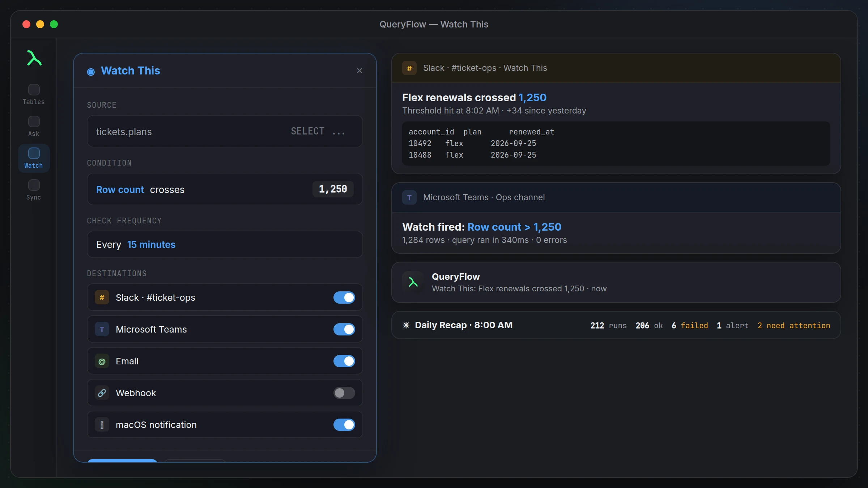868x488 pixels.
Task: Disable the macOS notification toggle
Action: pos(344,425)
